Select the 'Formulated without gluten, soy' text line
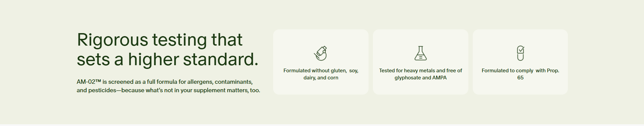 pos(321,71)
